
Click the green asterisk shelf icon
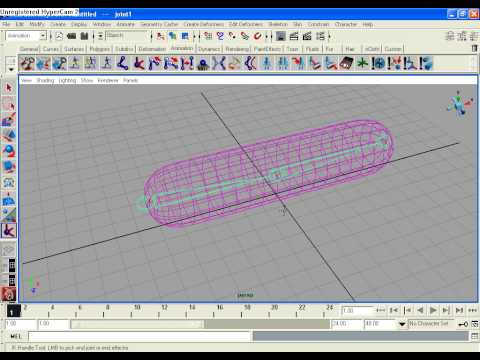pyautogui.click(x=362, y=63)
